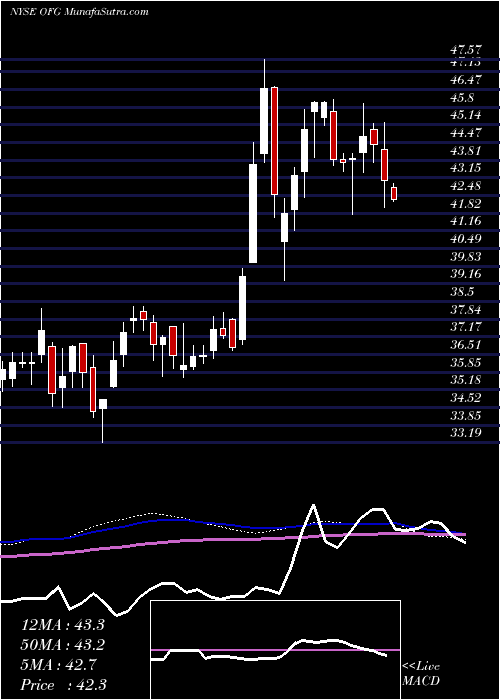The width and height of the screenshot is (500, 700).
Task: Click the tallest white candle topping near 46.47
Action: (x=264, y=121)
